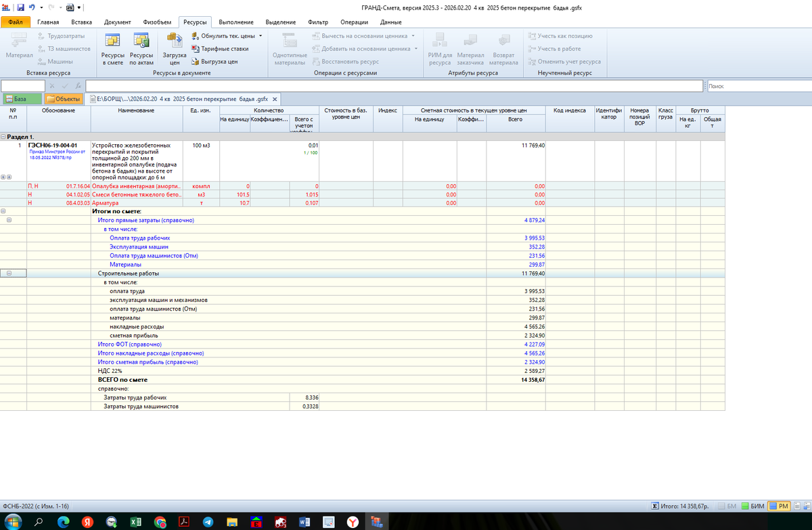Switch to the Документ ribbon tab

[118, 22]
